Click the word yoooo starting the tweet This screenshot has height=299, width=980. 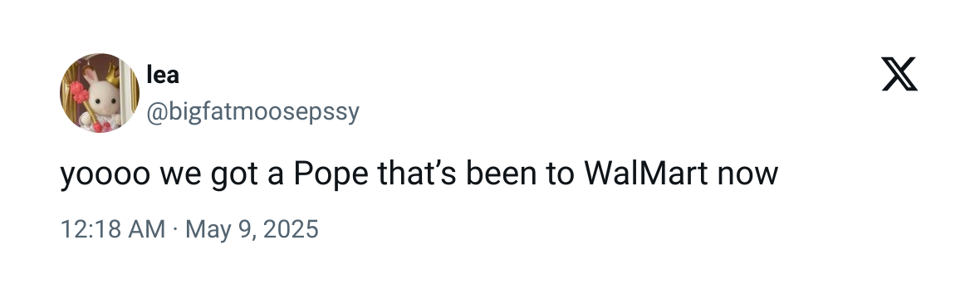(105, 176)
